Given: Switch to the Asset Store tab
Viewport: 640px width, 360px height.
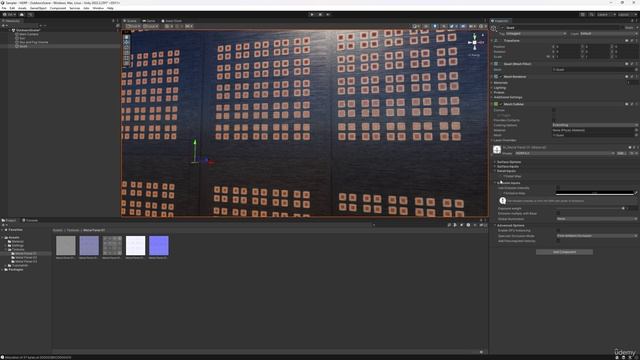Looking at the screenshot, I should point(171,21).
